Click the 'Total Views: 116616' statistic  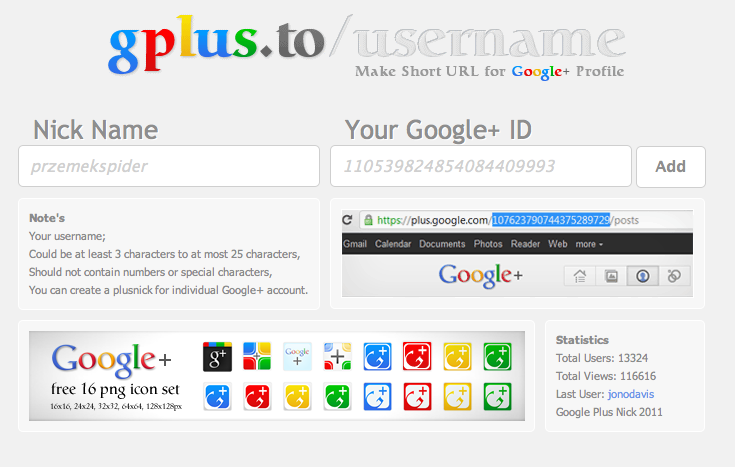(x=606, y=376)
